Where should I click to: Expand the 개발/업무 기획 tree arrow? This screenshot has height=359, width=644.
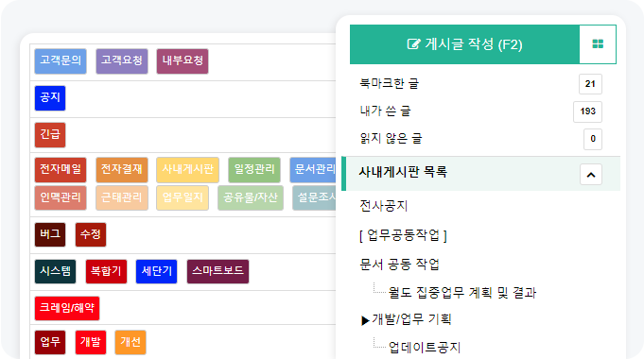coord(365,320)
